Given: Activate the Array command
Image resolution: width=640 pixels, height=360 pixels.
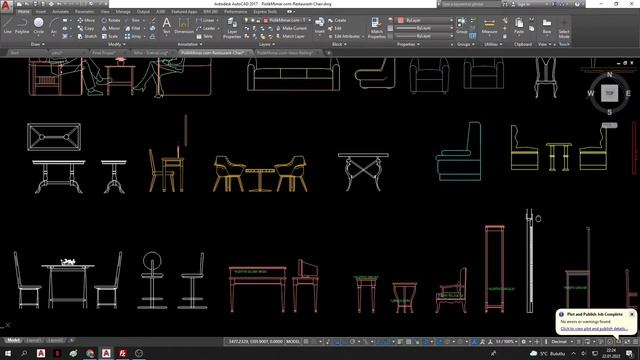Looking at the screenshot, I should pyautogui.click(x=133, y=36).
